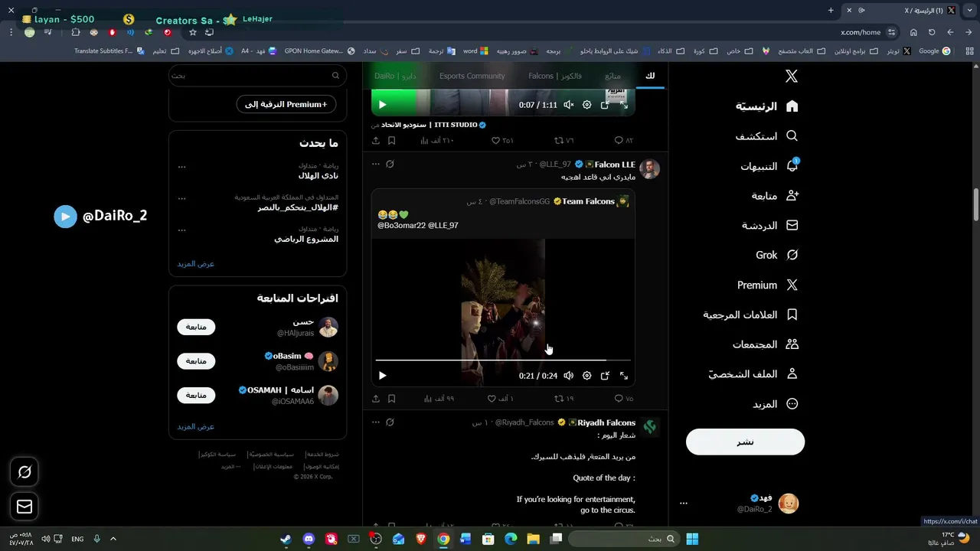Click the نشر post button

point(745,442)
